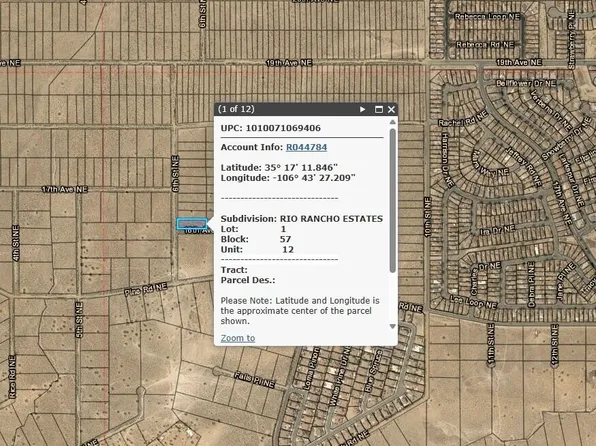Click the Rico Rd NE map label
This screenshot has width=596, height=446.
coord(12,376)
